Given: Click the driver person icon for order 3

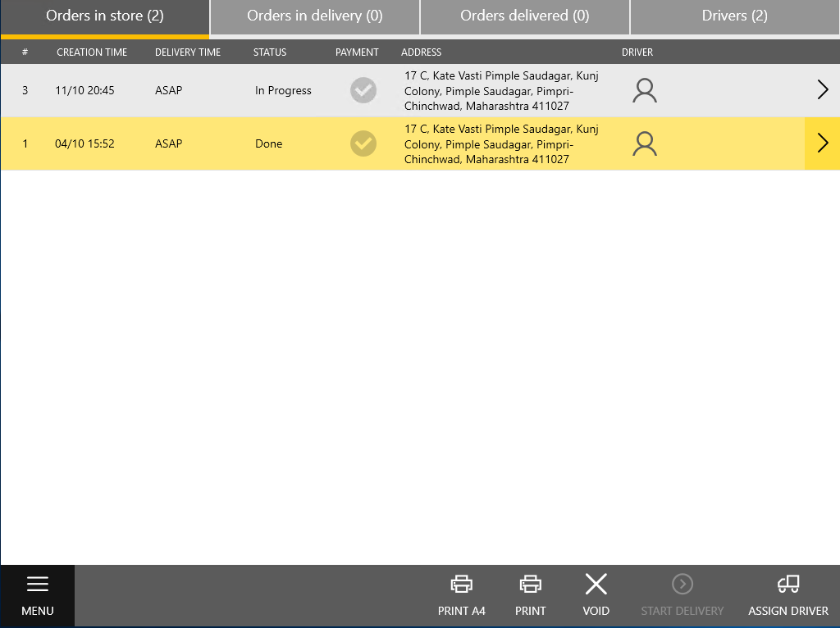Looking at the screenshot, I should 645,90.
